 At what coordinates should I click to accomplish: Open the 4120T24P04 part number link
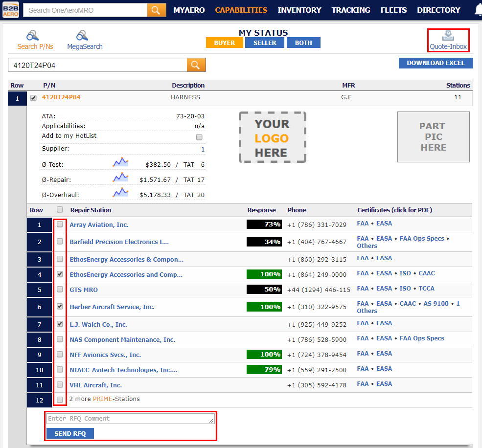pos(61,97)
